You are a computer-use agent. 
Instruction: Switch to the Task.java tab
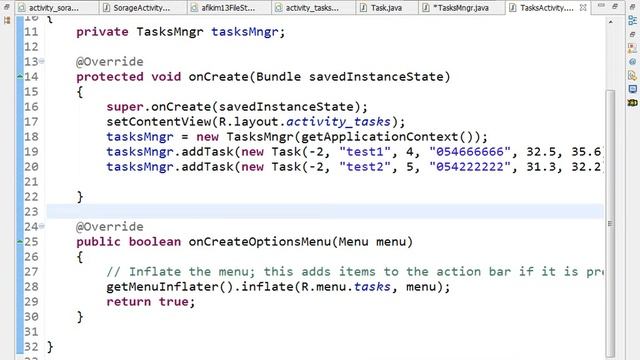click(386, 7)
